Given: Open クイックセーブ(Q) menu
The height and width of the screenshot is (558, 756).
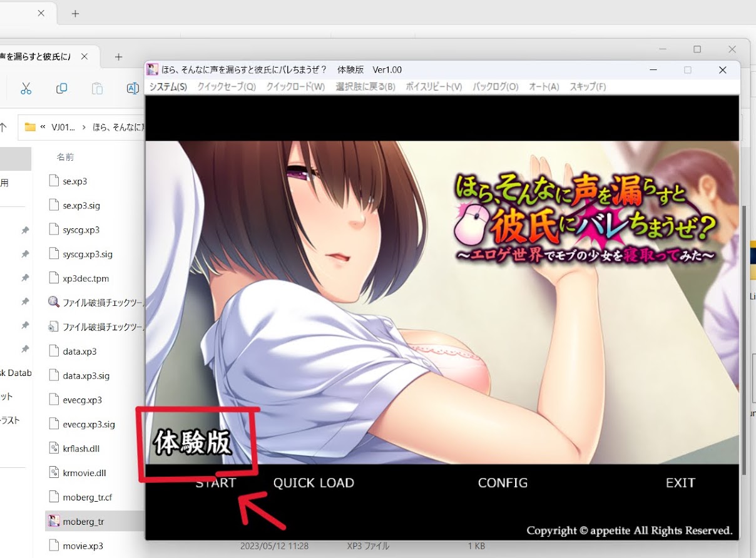Looking at the screenshot, I should (227, 87).
